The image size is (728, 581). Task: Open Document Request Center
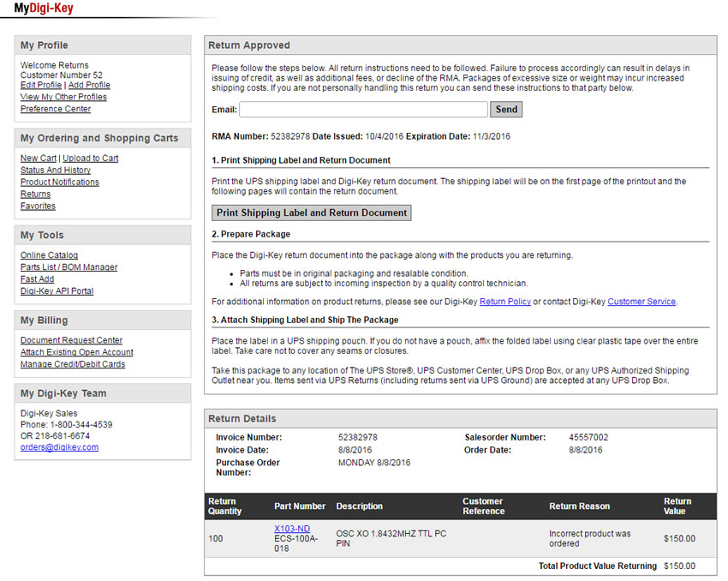tap(71, 340)
